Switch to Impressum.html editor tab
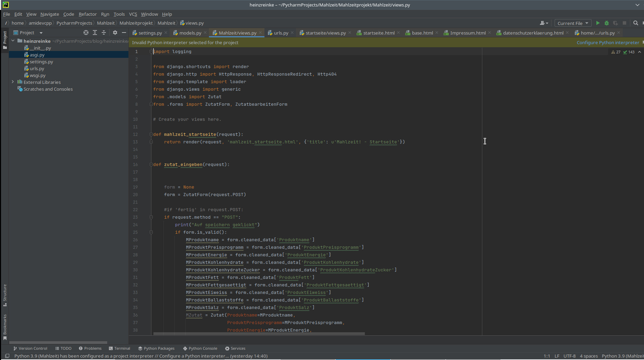Image resolution: width=644 pixels, height=360 pixels. click(x=468, y=33)
